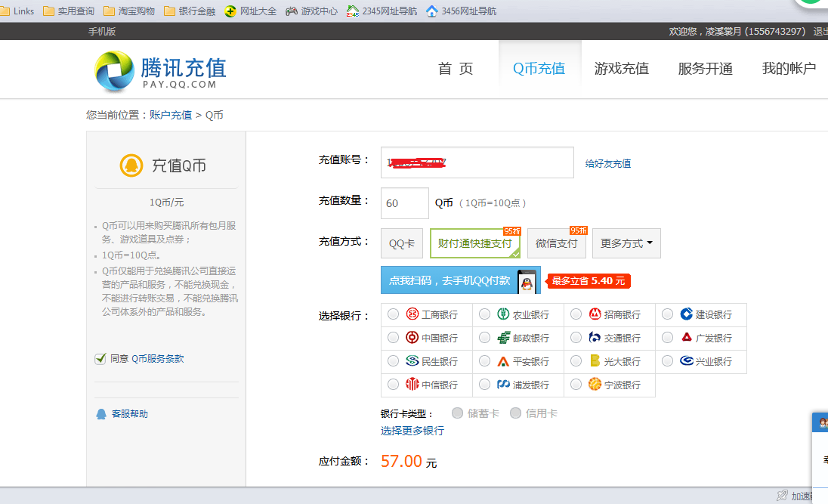
Task: Select the 中国银行 radio button
Action: click(x=393, y=338)
